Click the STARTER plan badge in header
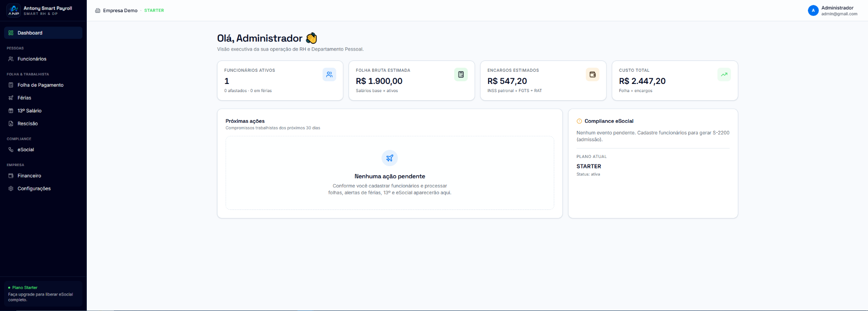 (x=154, y=10)
